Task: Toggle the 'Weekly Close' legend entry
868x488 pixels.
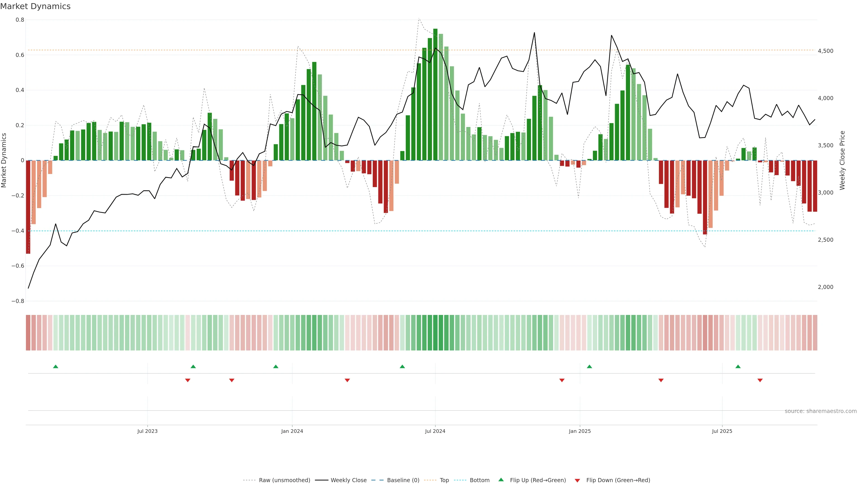Action: (x=348, y=480)
